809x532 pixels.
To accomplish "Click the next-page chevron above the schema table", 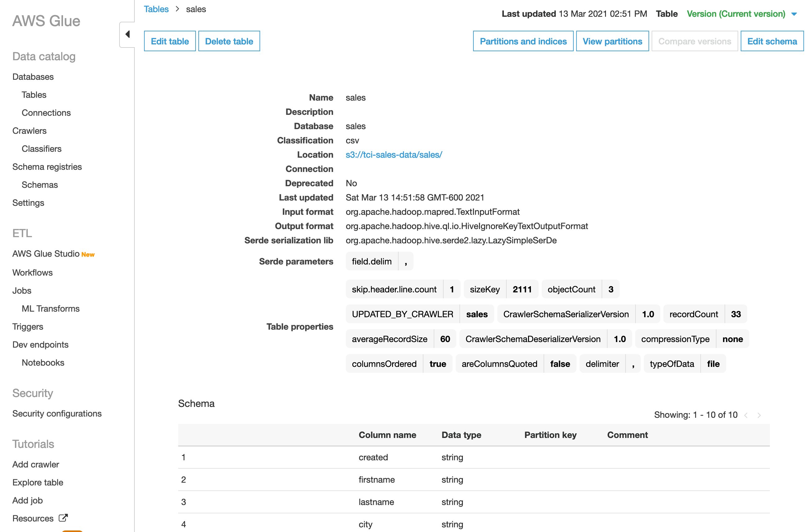I will 759,415.
